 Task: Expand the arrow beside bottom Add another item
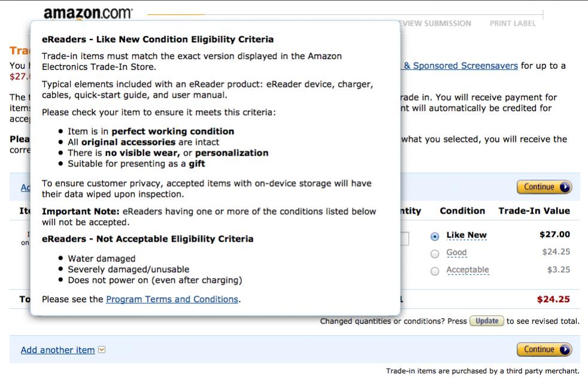(102, 350)
